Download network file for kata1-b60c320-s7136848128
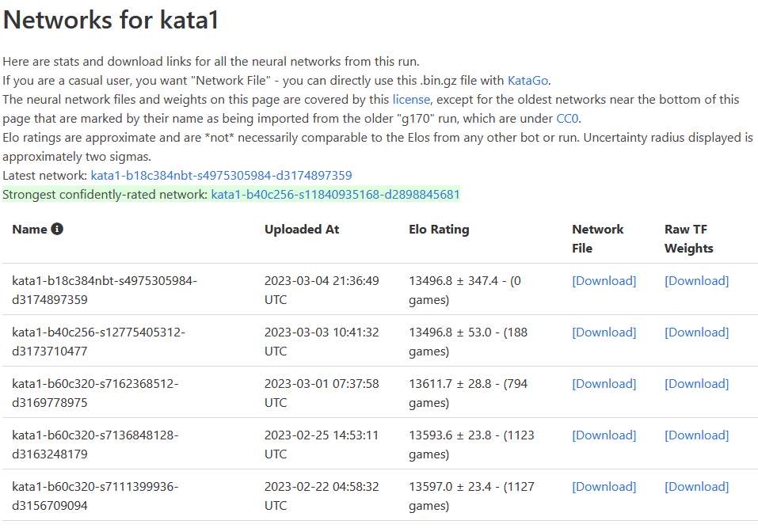758x532 pixels. click(x=604, y=435)
